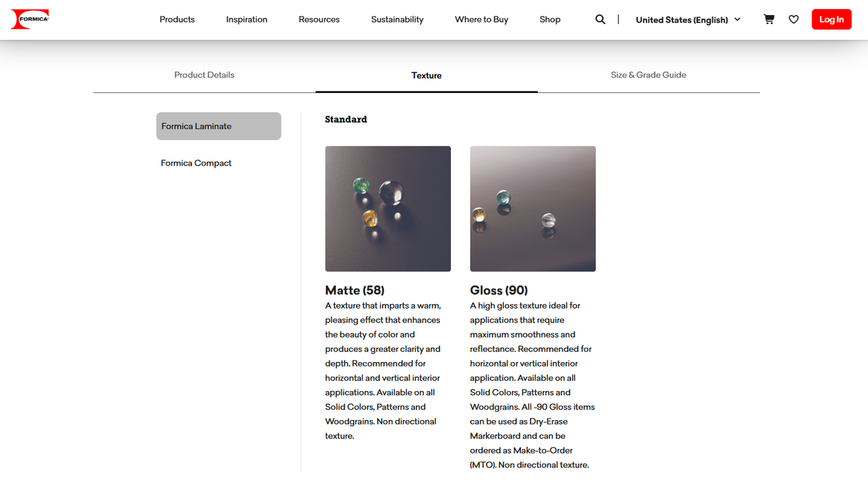Click the Gloss (90) texture image
The width and height of the screenshot is (868, 495).
(533, 208)
